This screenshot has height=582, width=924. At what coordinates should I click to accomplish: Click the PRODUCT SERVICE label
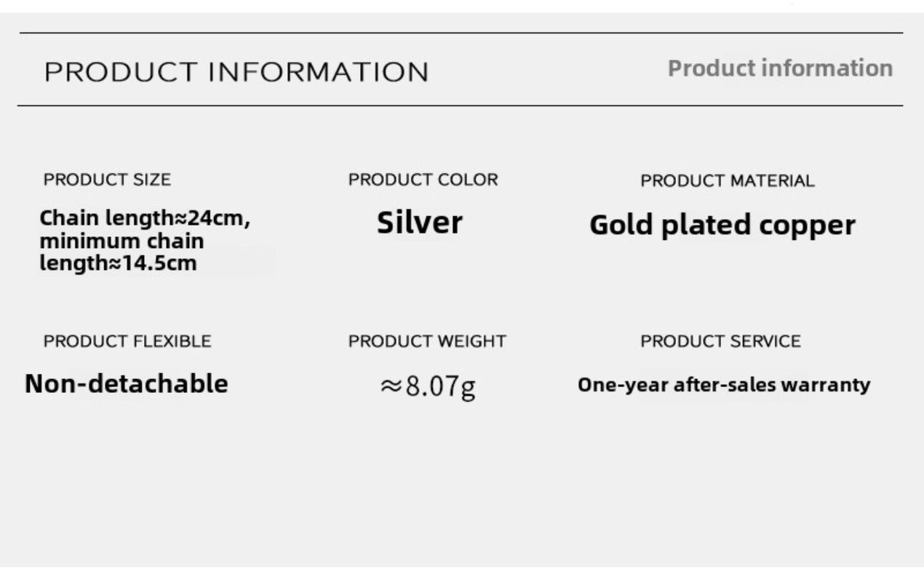(720, 341)
